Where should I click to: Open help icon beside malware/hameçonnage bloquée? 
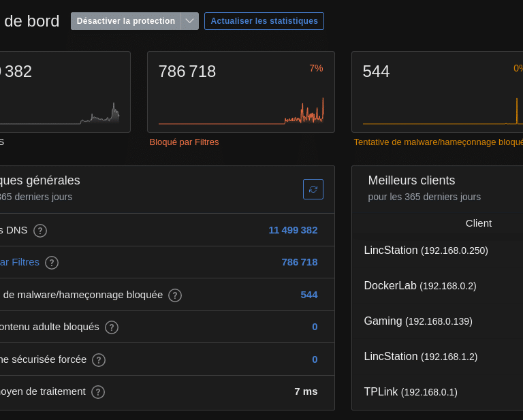tap(175, 295)
